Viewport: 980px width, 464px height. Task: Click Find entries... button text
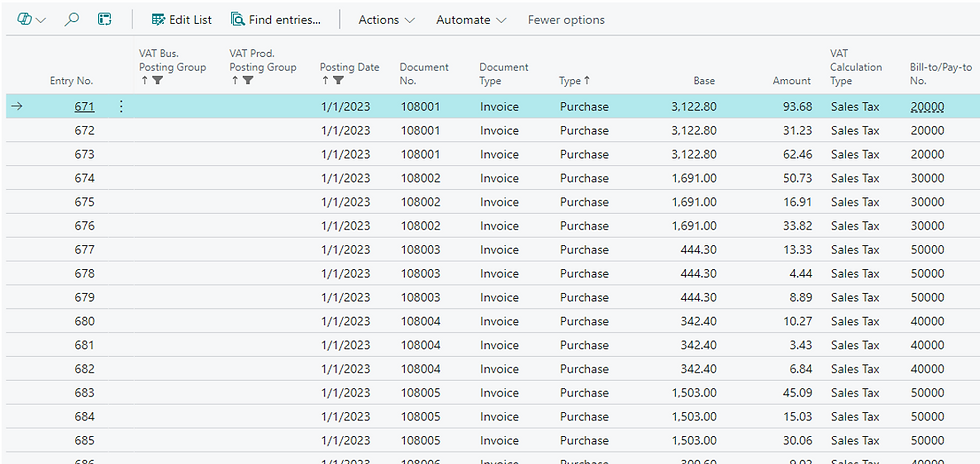(284, 20)
